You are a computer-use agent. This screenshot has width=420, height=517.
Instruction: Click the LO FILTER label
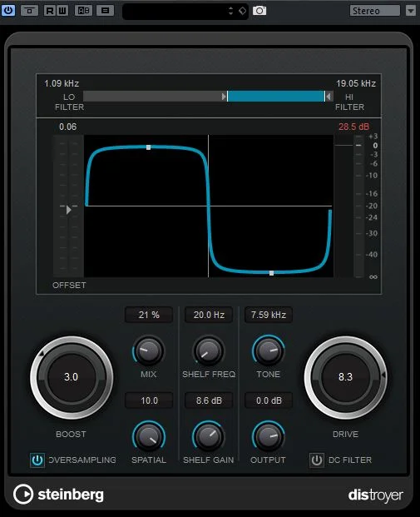tap(69, 102)
